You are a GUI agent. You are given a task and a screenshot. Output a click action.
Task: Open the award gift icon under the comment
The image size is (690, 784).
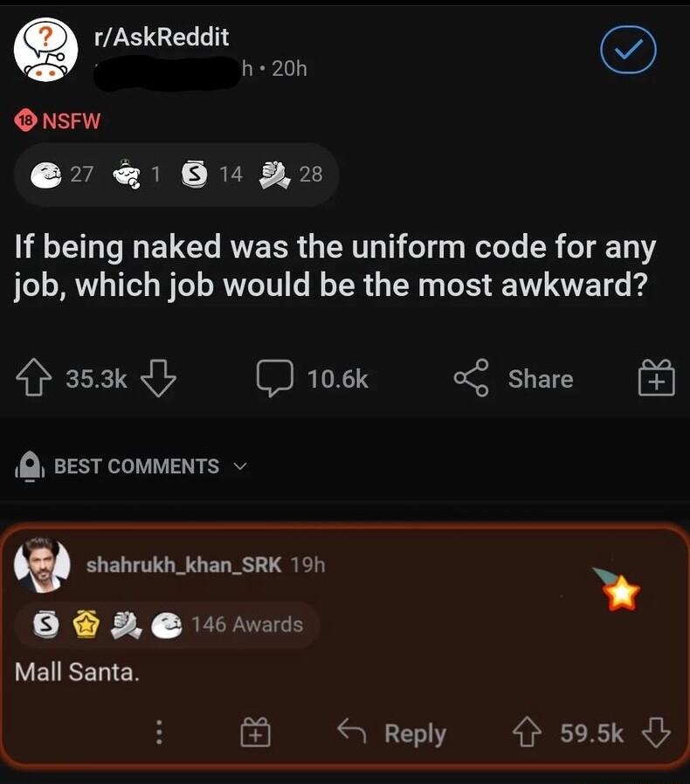click(x=254, y=733)
